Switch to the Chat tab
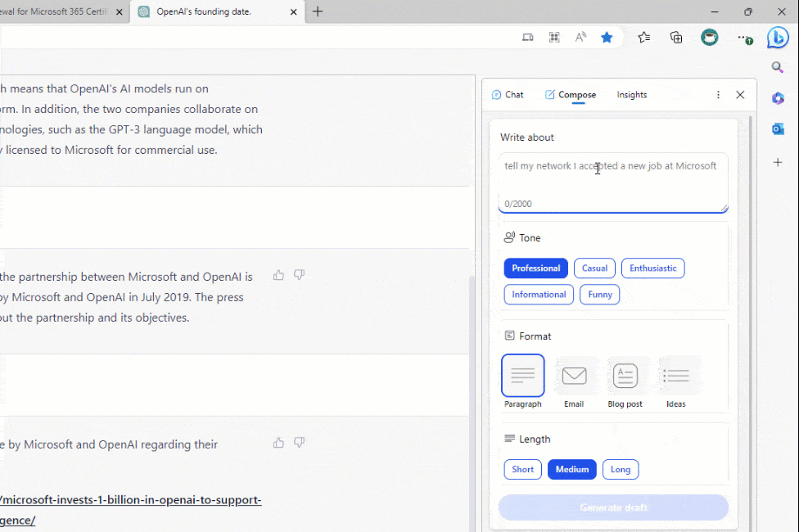Image resolution: width=799 pixels, height=532 pixels. click(x=508, y=95)
